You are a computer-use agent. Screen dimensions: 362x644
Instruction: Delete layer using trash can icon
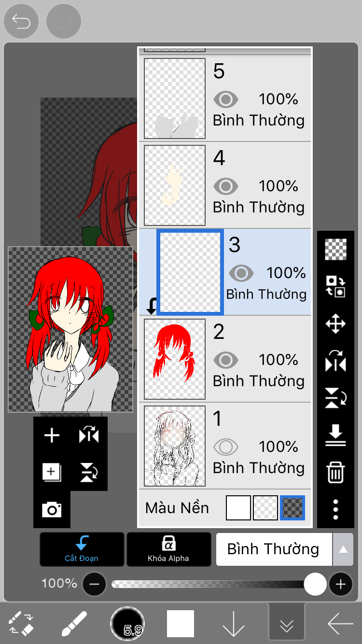335,472
